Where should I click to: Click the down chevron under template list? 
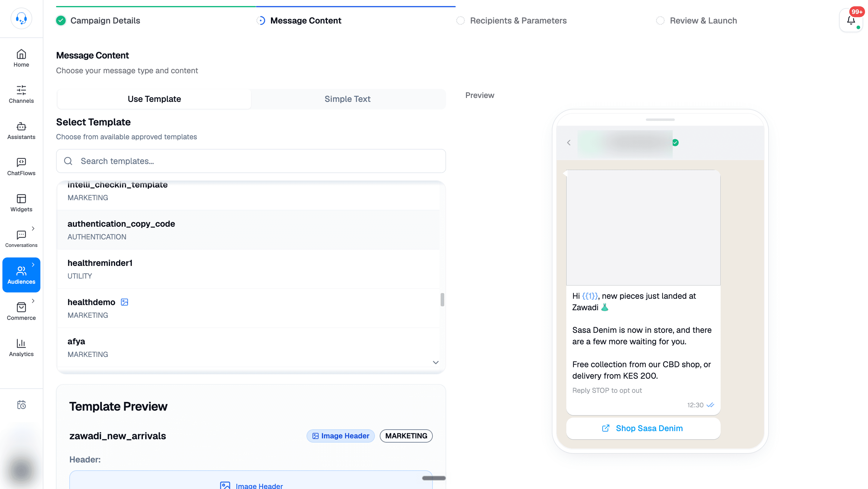436,362
